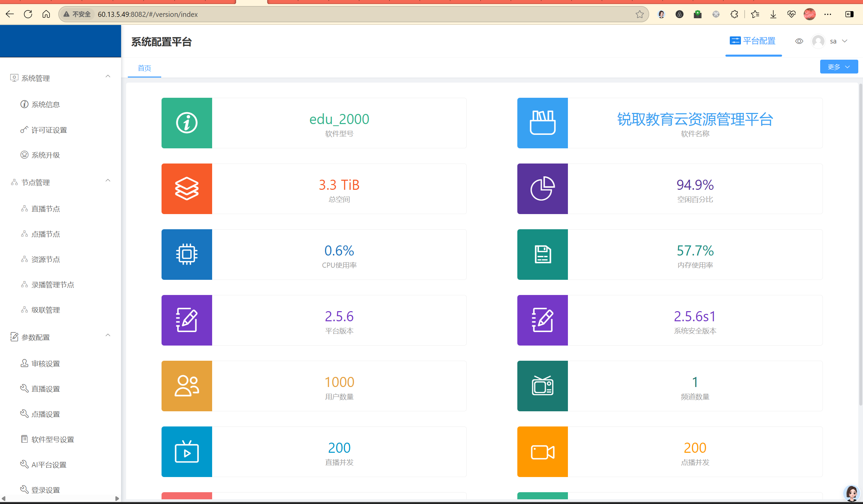
Task: Click the green info icon for software model
Action: [x=186, y=123]
